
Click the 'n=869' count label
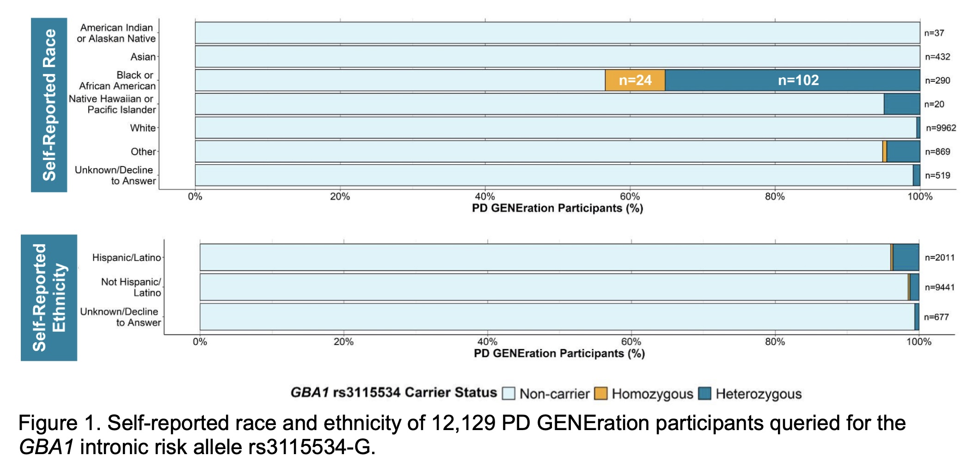pyautogui.click(x=937, y=152)
